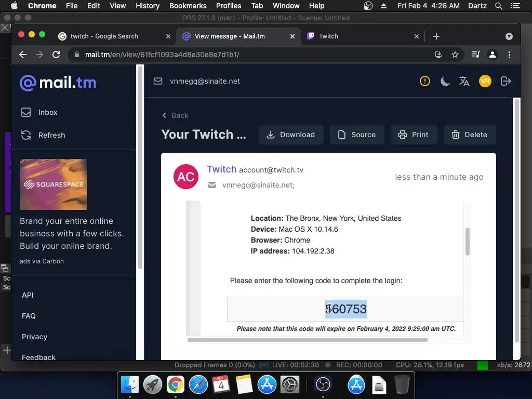
Task: Reload the mail.tm page
Action: tap(56, 55)
